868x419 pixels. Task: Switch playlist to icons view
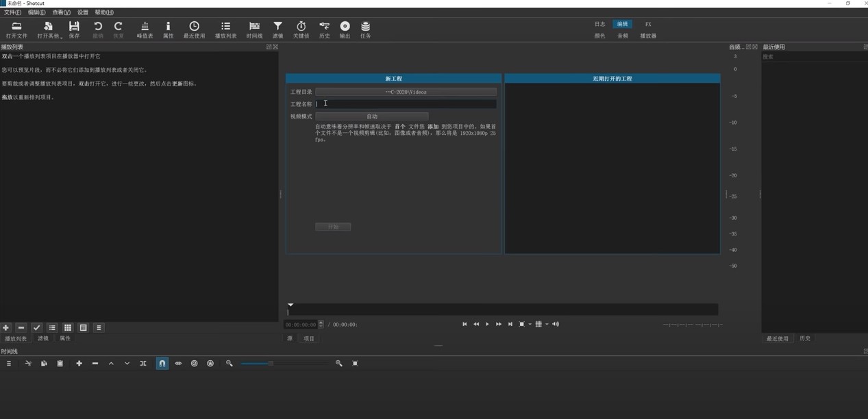coord(84,328)
